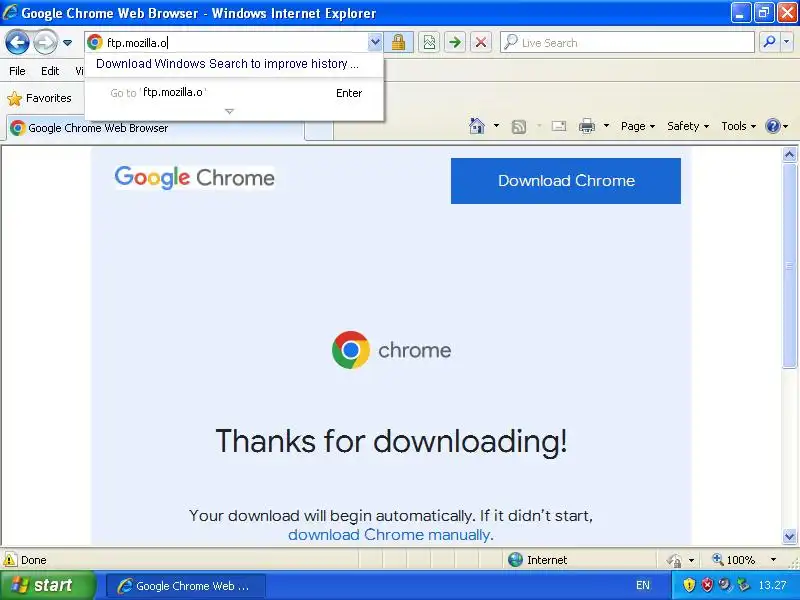Click the compatibility view icon
The width and height of the screenshot is (800, 600).
point(429,42)
